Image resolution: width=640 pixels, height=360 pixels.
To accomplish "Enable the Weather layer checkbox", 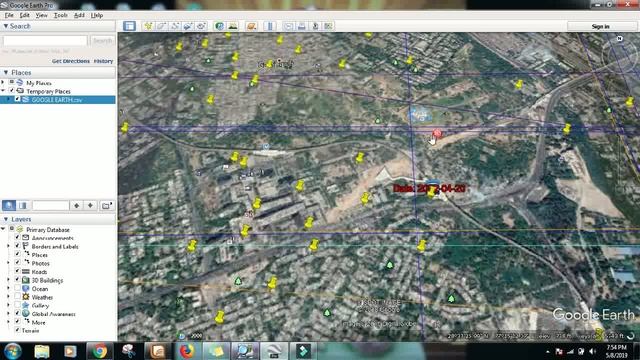I will click(x=17, y=297).
